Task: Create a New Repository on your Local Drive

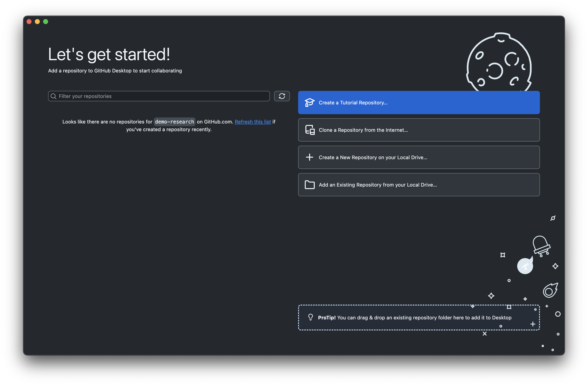Action: click(419, 157)
